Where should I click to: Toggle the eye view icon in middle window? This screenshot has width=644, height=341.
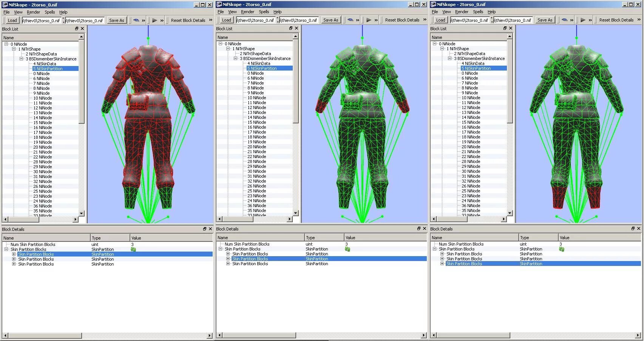pos(351,20)
